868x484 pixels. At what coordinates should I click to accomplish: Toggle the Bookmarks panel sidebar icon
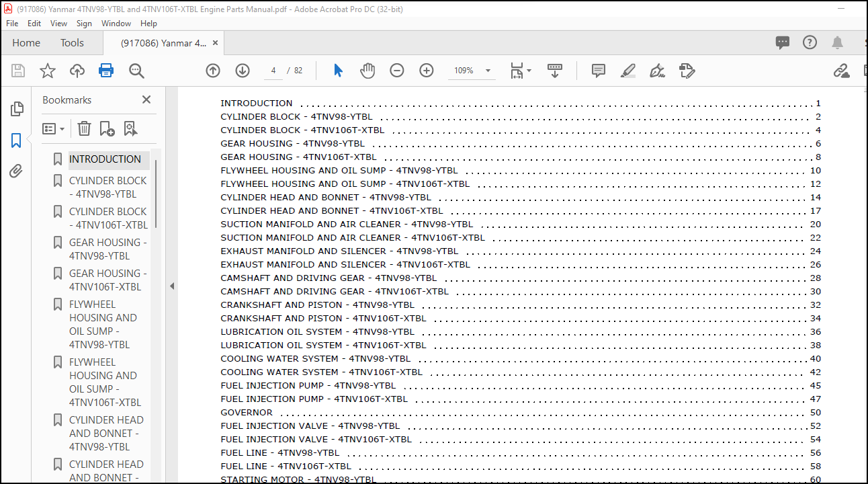pyautogui.click(x=16, y=140)
